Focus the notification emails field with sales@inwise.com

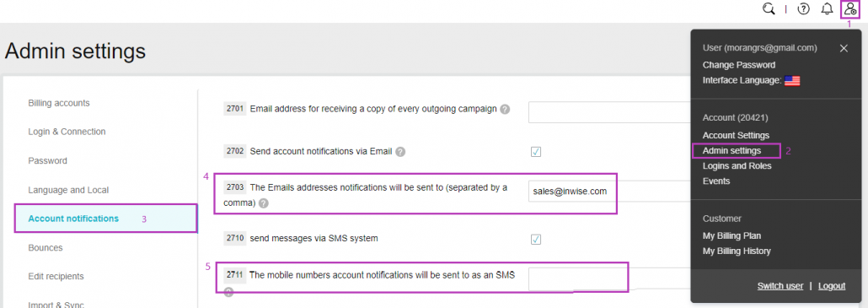609,191
